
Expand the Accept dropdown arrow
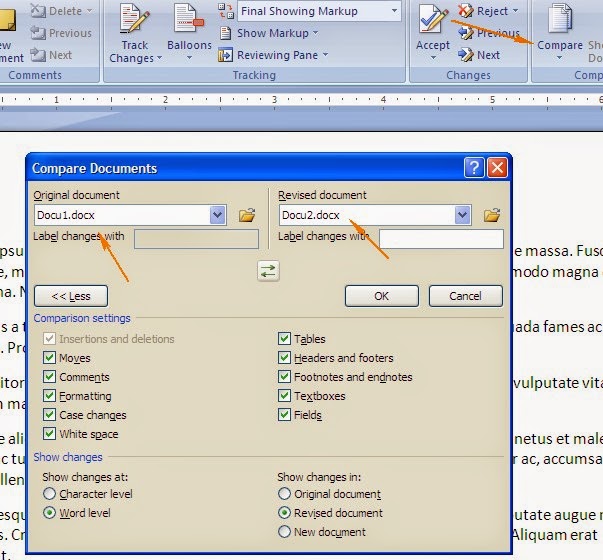(433, 58)
